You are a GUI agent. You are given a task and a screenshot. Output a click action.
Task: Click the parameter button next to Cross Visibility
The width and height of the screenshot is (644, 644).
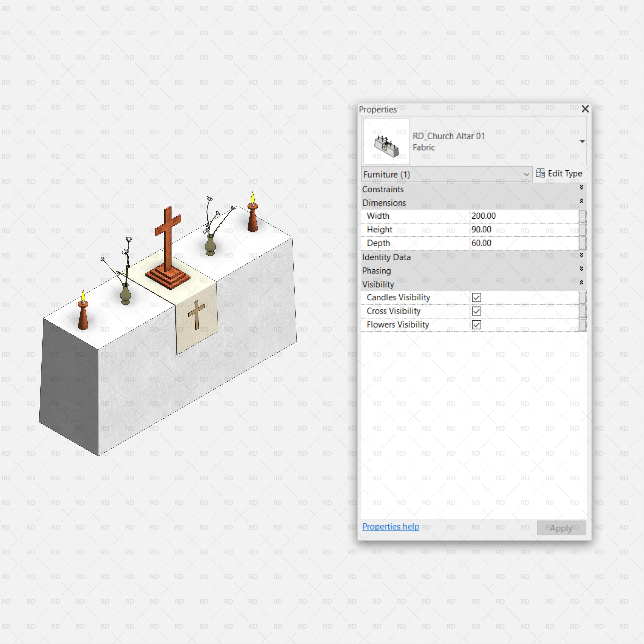tap(583, 311)
